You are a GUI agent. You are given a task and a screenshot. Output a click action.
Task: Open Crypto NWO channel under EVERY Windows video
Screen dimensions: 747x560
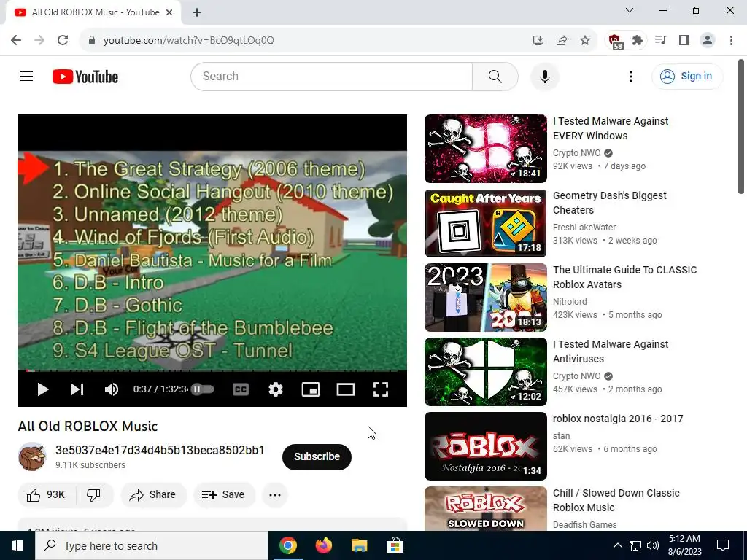[x=576, y=153]
